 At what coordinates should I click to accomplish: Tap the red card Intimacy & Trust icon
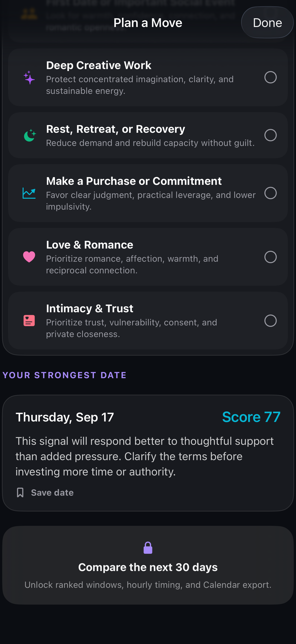(29, 320)
